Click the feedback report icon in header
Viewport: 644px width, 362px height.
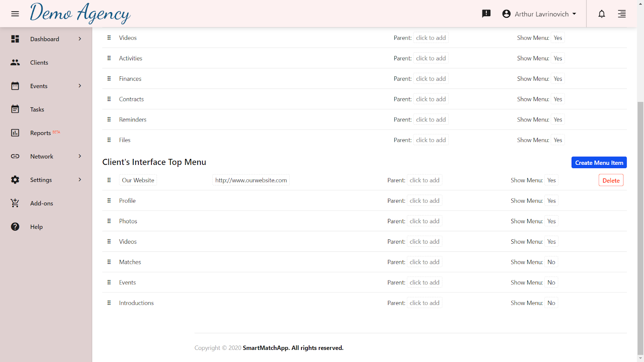coord(486,14)
